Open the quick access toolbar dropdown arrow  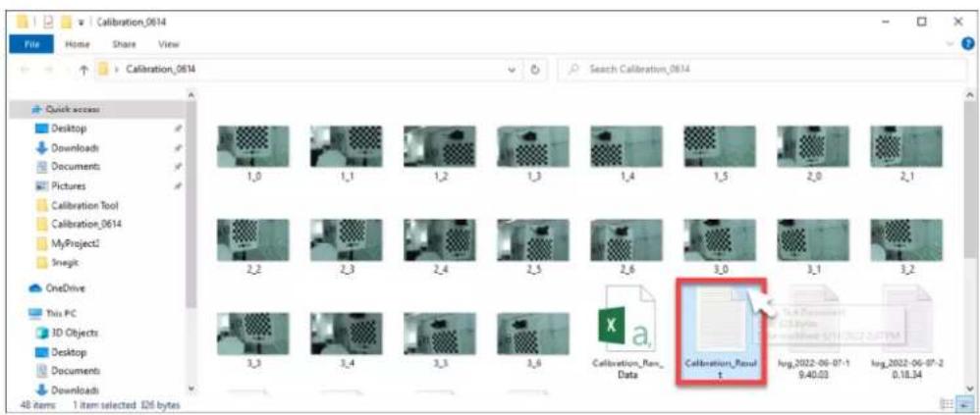[x=82, y=23]
